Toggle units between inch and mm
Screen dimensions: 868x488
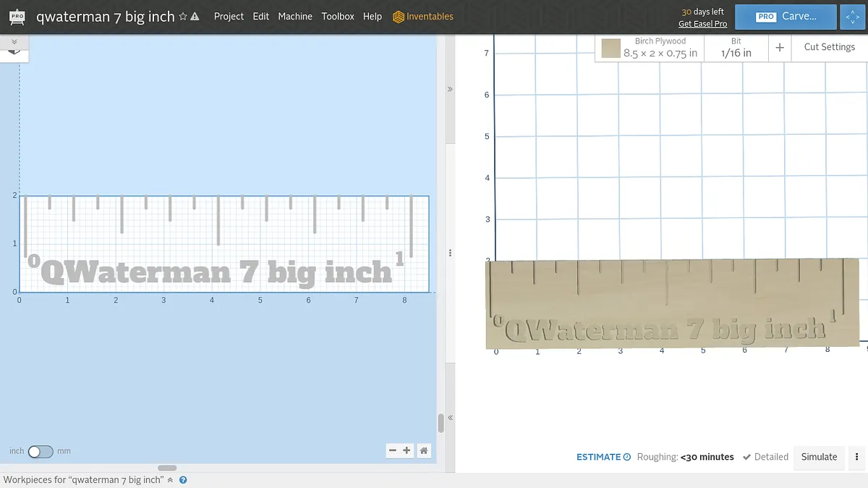pyautogui.click(x=41, y=451)
